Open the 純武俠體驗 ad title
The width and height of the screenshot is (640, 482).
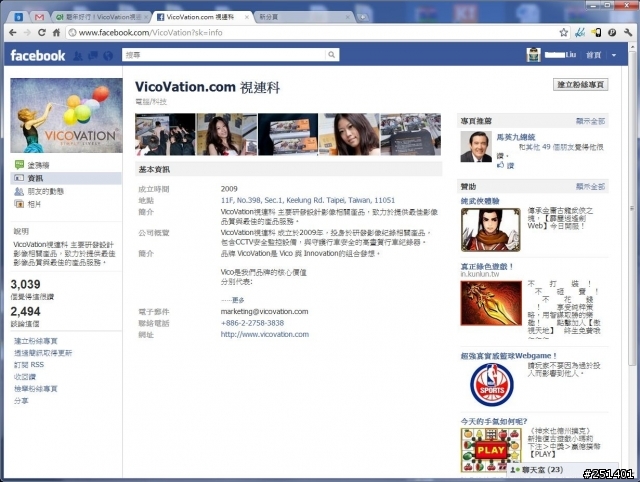(x=480, y=201)
